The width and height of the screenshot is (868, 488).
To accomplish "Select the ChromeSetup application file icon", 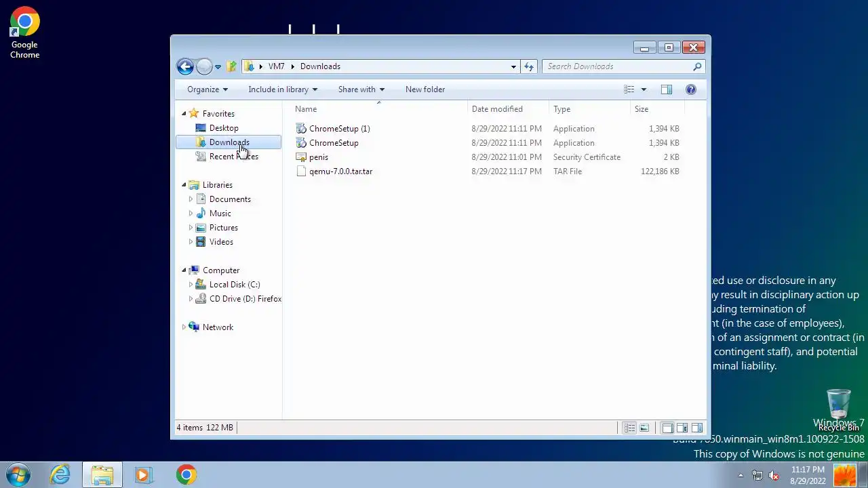I will coord(301,143).
